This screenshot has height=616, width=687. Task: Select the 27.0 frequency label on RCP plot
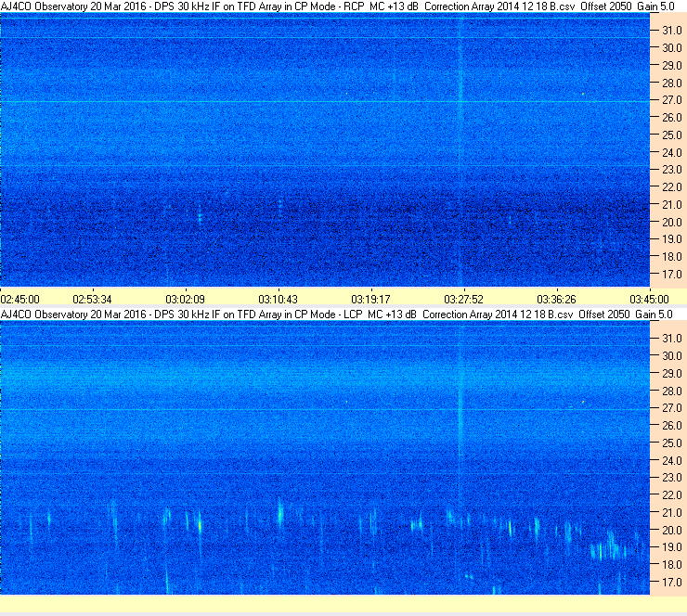(672, 100)
